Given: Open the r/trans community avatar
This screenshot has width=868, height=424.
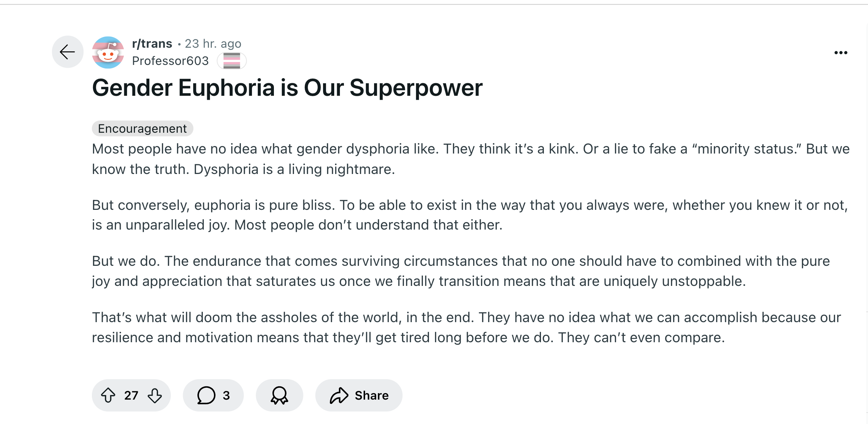Looking at the screenshot, I should point(108,52).
